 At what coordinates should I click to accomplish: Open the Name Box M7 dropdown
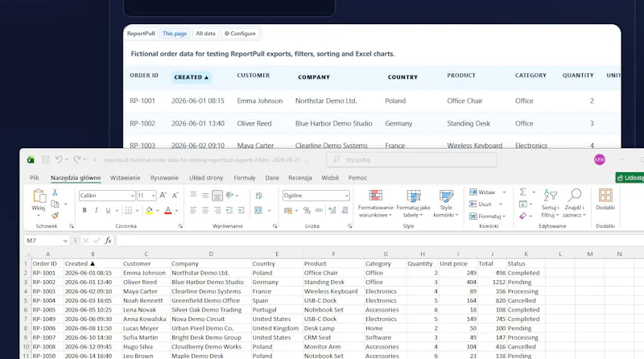coord(65,241)
